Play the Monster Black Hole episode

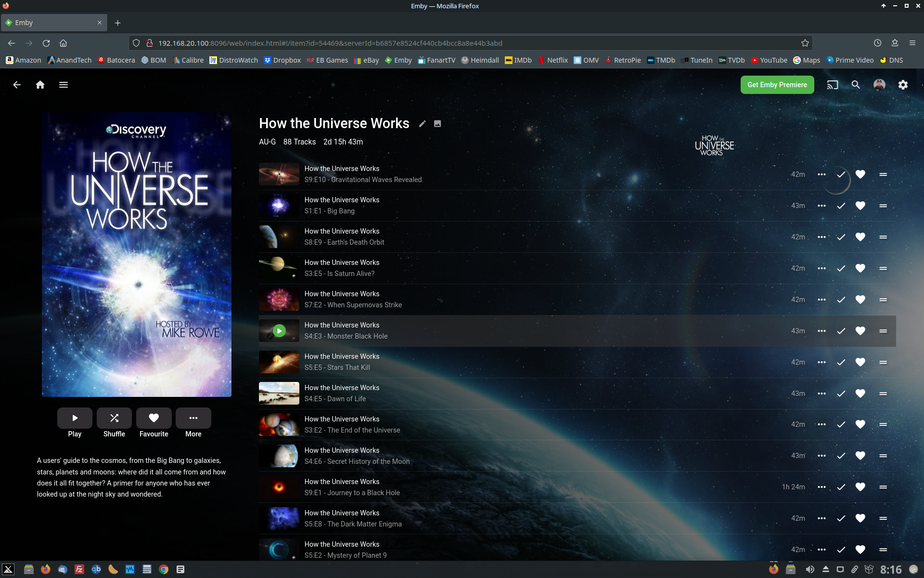click(x=279, y=331)
